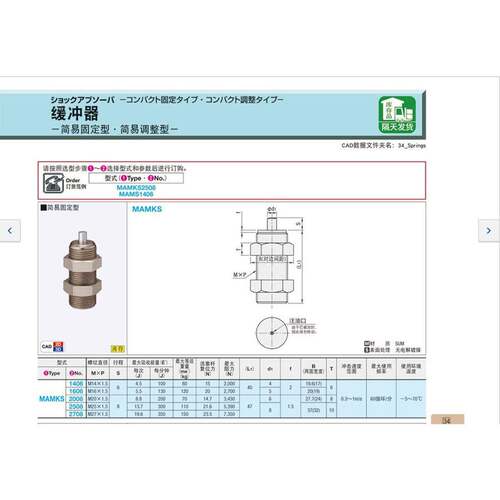Viewport: 500px width, 500px height.
Task: Click the M×P column header in table
Action: (x=98, y=373)
